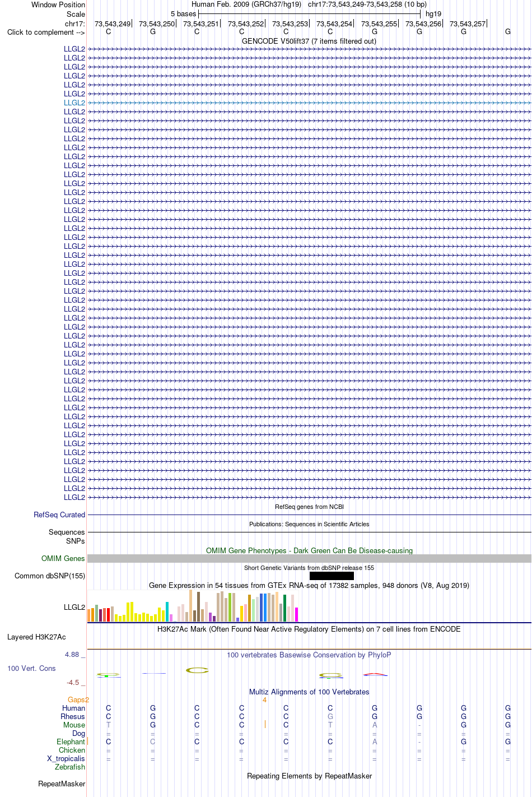The width and height of the screenshot is (532, 797).
Task: Click the 100 Vert. Cons label
Action: coord(31,668)
